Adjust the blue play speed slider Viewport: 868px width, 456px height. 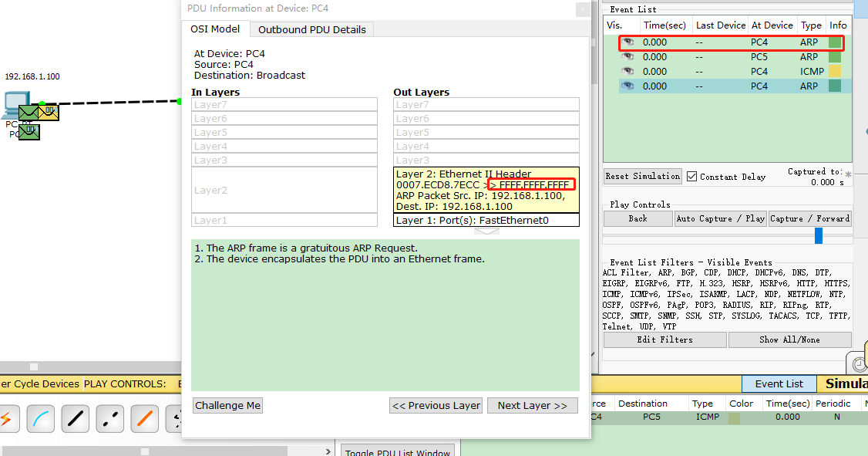point(818,235)
